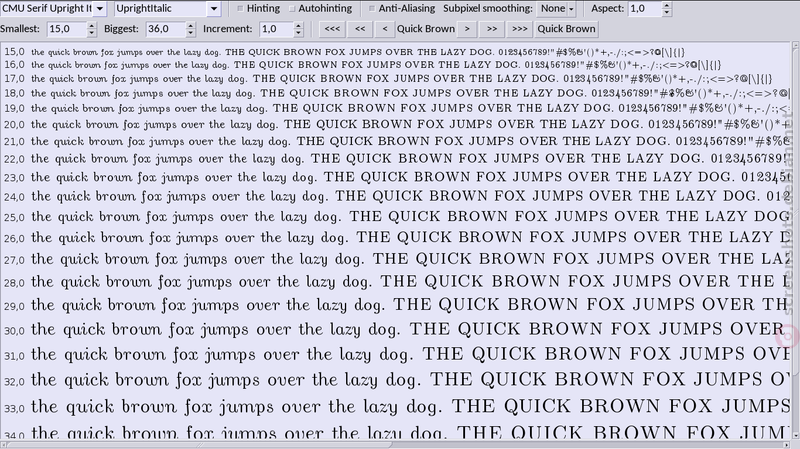Viewport: 800px width, 449px height.
Task: Click the 32,0 size sample row
Action: (x=395, y=380)
